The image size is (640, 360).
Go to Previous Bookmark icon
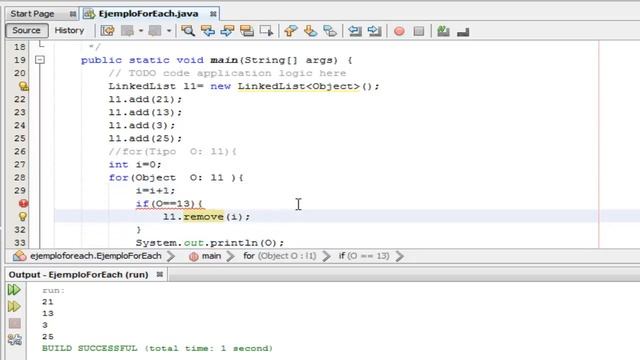click(291, 31)
